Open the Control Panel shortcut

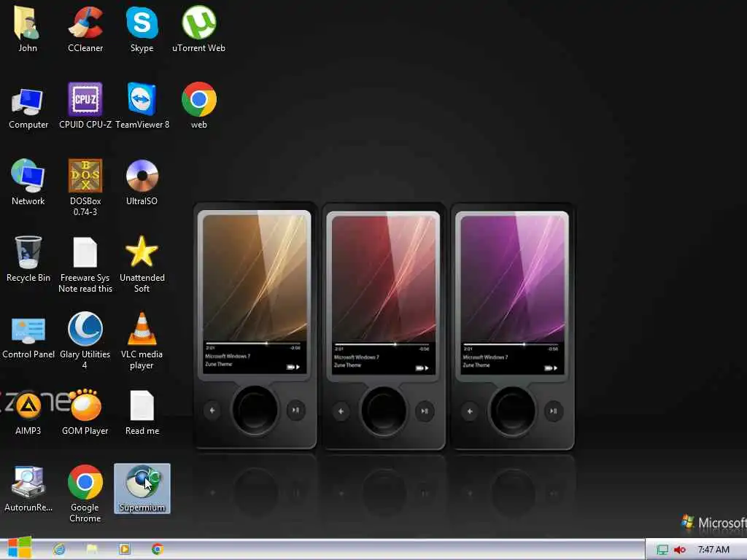click(28, 336)
